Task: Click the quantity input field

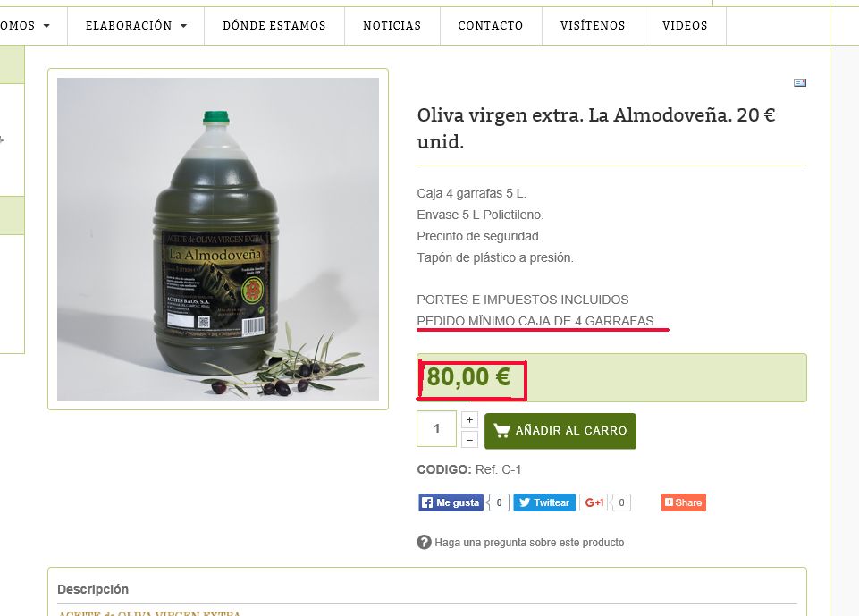Action: [436, 428]
